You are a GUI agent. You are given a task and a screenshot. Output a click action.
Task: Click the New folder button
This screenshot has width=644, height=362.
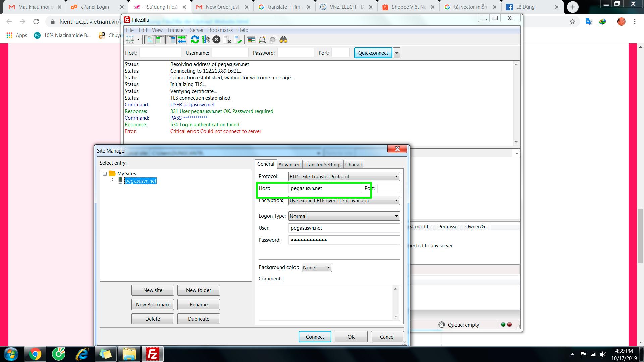click(199, 290)
